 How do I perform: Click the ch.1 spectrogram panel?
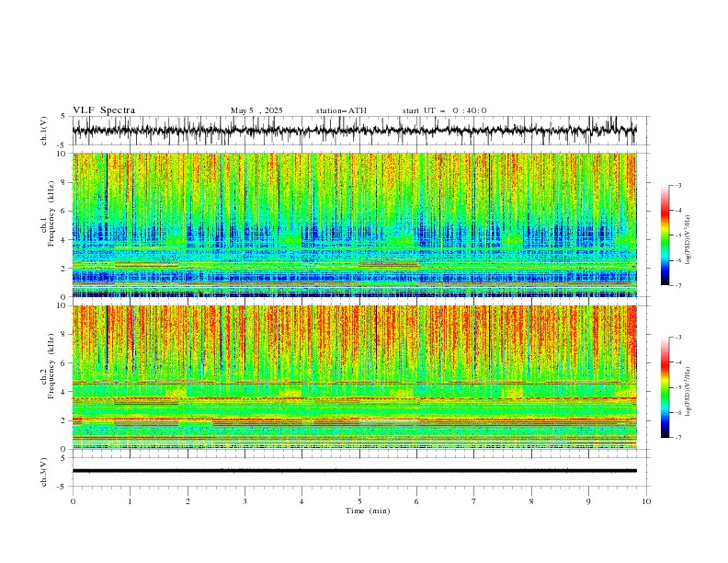coord(354,224)
